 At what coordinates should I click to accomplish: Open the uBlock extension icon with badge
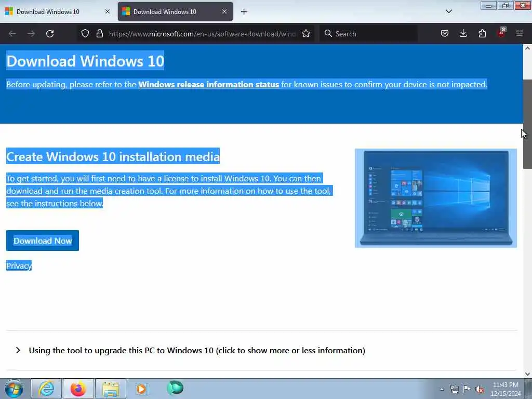click(501, 33)
